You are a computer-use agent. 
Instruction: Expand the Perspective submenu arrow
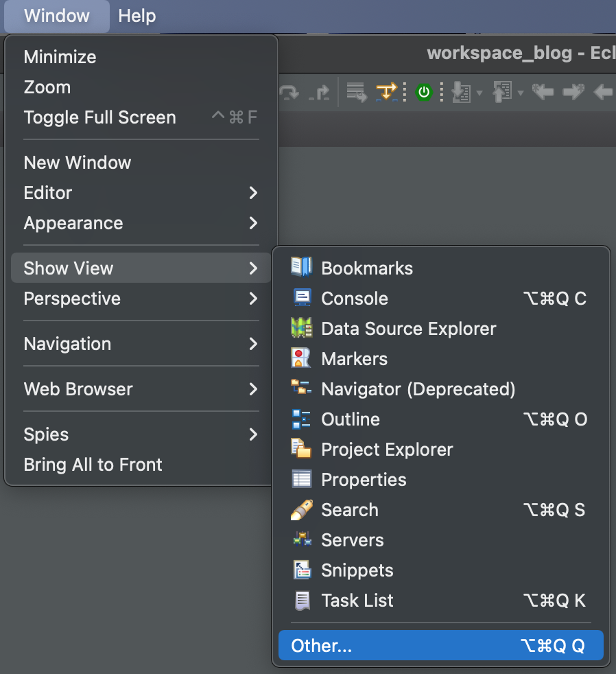253,299
